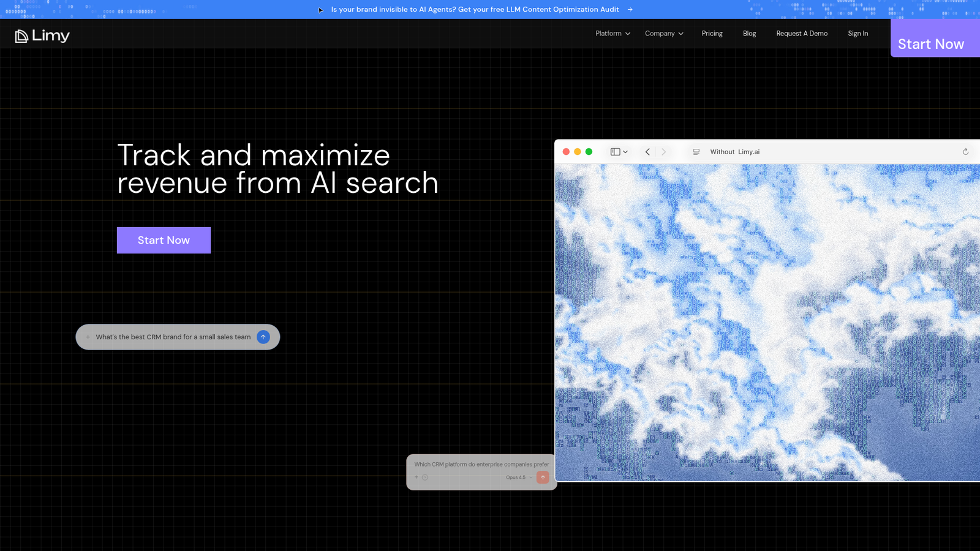Go back using the mock browser's left chevron
980x551 pixels.
pyautogui.click(x=647, y=152)
